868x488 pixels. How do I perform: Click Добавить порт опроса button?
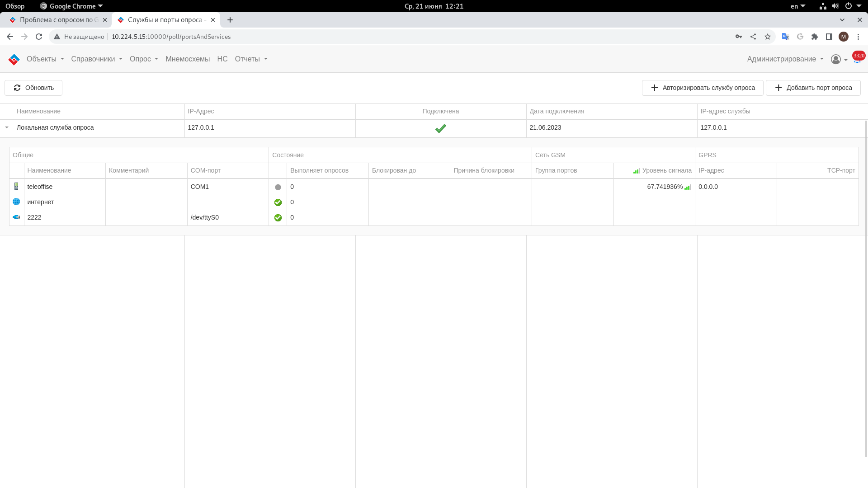813,88
